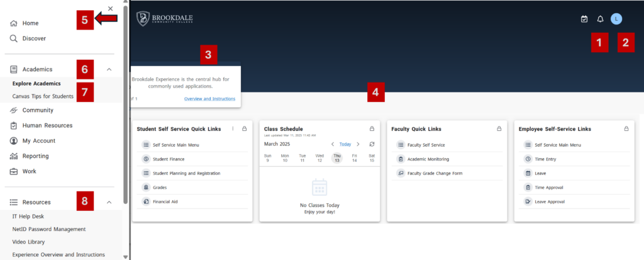Refresh the Class Schedule card
Screen dimensions: 644x260
[x=372, y=144]
